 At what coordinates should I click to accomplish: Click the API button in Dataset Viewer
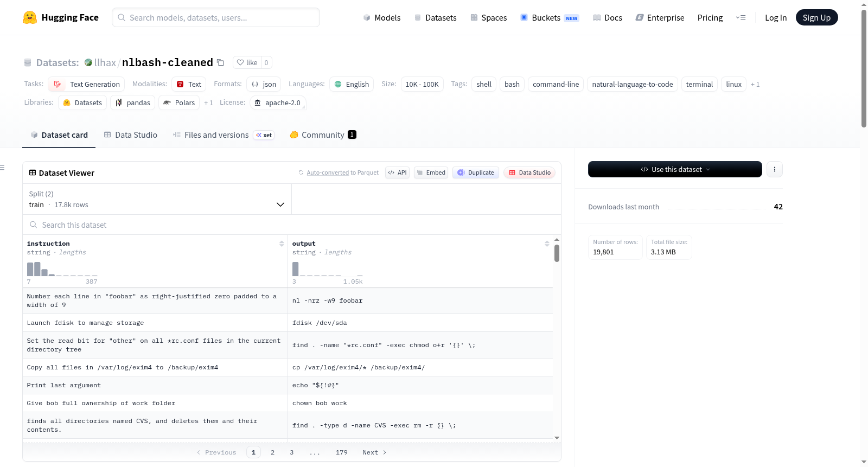coord(397,172)
